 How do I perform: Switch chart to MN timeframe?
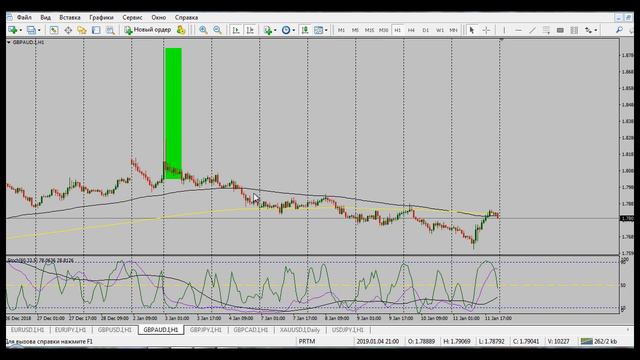[453, 30]
